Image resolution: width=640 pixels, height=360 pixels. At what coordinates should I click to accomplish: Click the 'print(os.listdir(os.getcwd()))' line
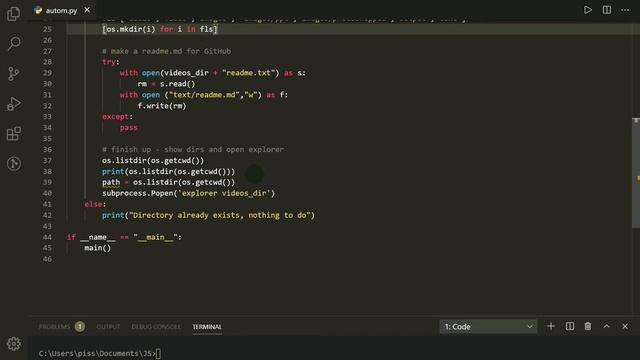click(x=169, y=171)
